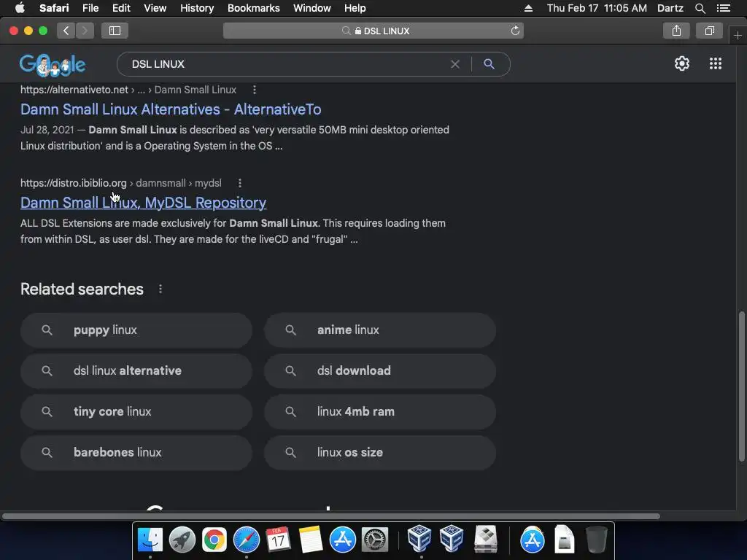Image resolution: width=747 pixels, height=560 pixels.
Task: Open the Safari menu
Action: (x=54, y=8)
